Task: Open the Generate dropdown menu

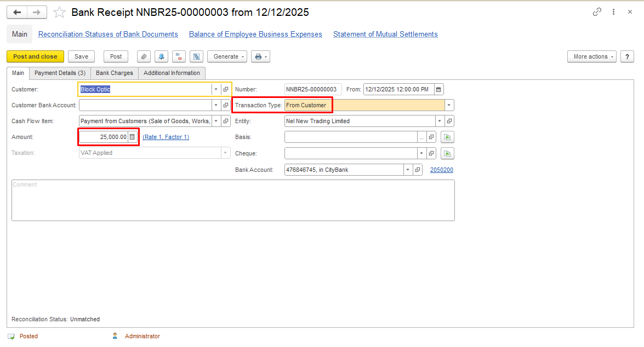Action: (x=227, y=56)
